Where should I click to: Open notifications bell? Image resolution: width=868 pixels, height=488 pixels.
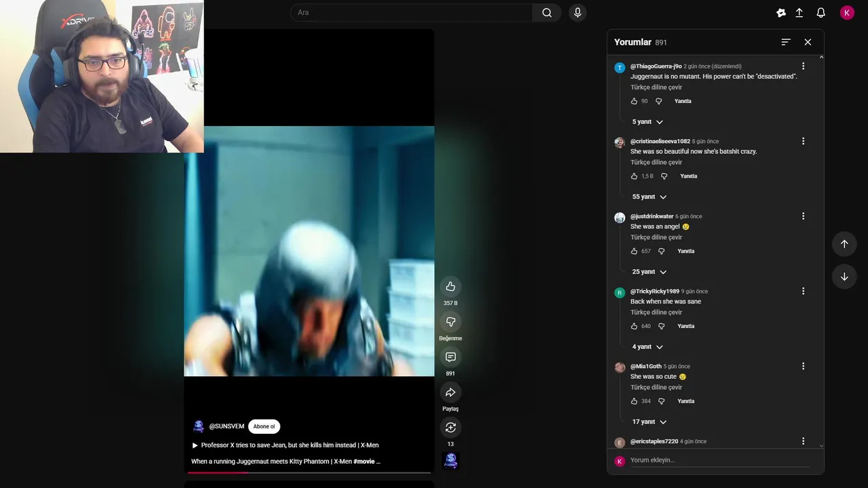pos(821,12)
